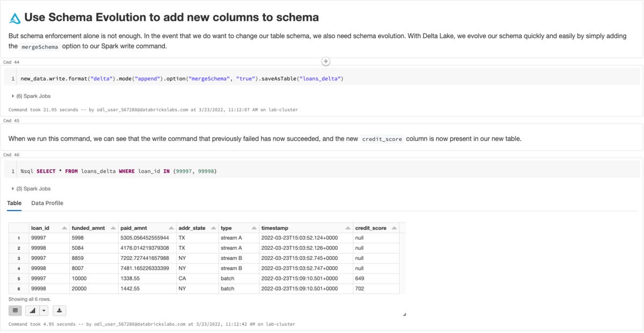Click paid_amnt value 5305.056452555944
Screen dimensions: 644x333
tap(144, 238)
